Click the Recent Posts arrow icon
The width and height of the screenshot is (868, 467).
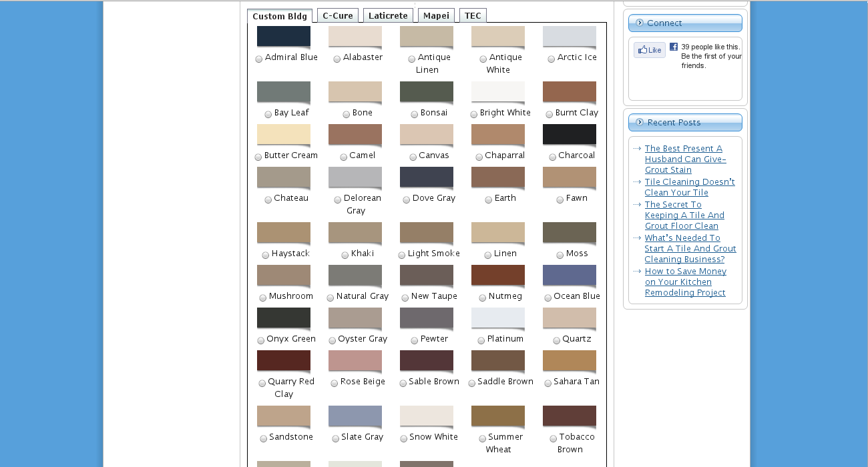(640, 122)
